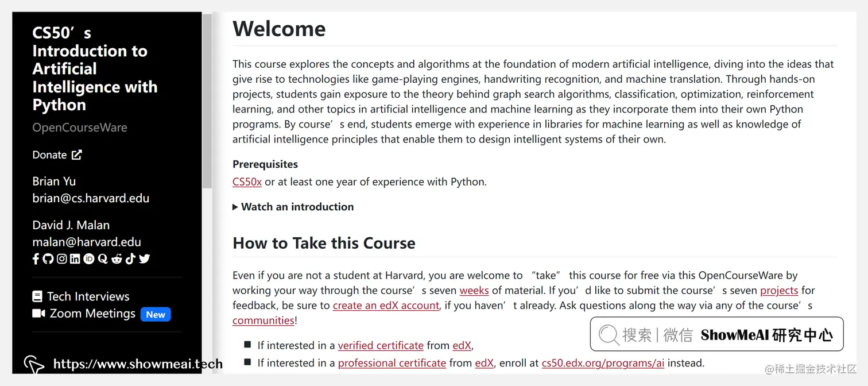Click the create an edX account link
Image resolution: width=868 pixels, height=386 pixels.
tap(385, 305)
